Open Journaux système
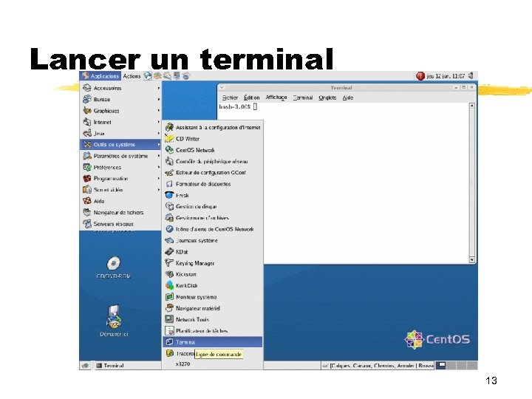532x399 pixels. (x=213, y=241)
